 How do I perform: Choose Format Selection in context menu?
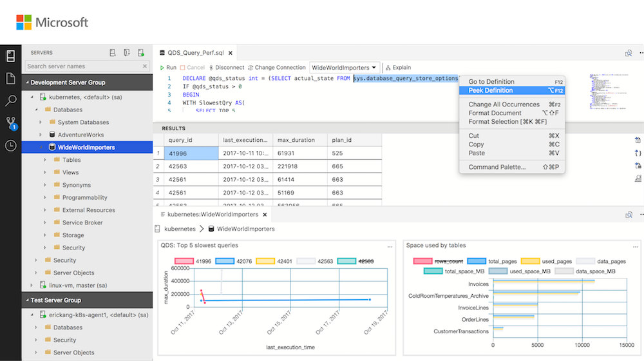coord(512,122)
